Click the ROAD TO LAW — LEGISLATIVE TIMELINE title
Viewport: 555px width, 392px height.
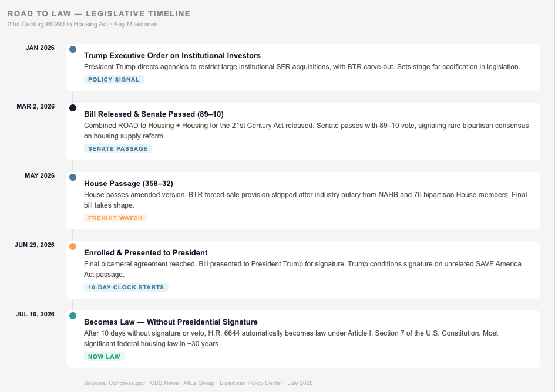point(99,14)
